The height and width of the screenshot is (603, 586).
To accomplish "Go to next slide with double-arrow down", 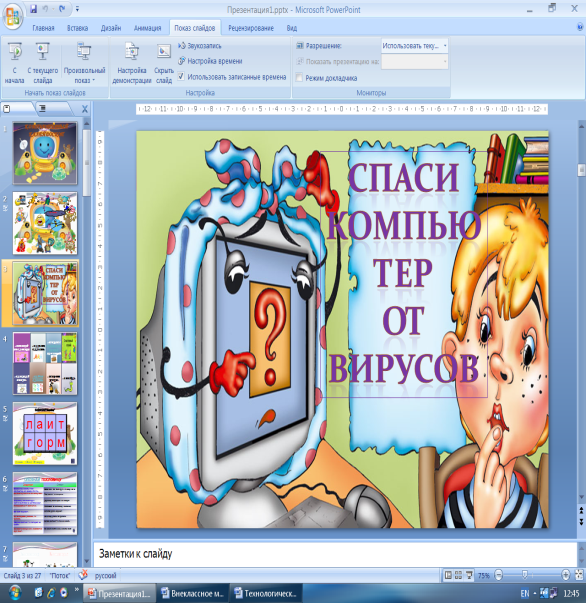I will pyautogui.click(x=581, y=521).
